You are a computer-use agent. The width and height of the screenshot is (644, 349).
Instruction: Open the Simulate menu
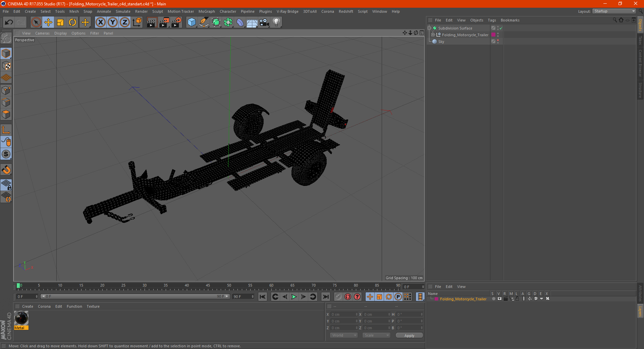point(123,11)
